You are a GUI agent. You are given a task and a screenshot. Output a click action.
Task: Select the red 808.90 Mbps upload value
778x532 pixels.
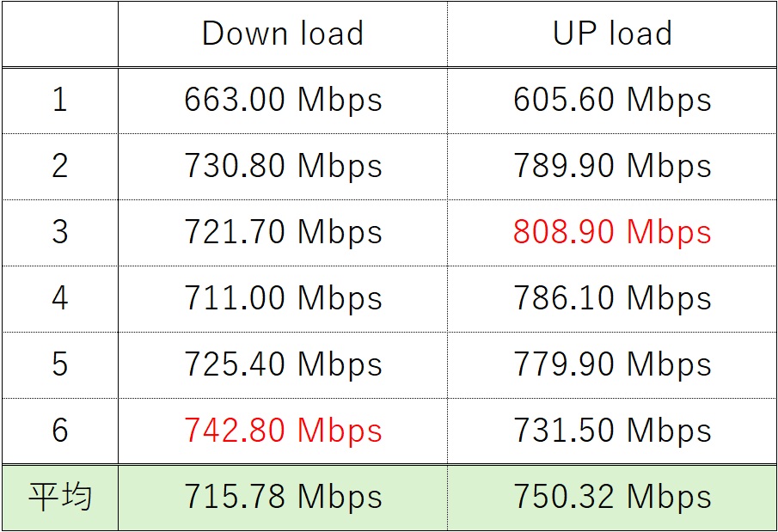click(x=612, y=232)
